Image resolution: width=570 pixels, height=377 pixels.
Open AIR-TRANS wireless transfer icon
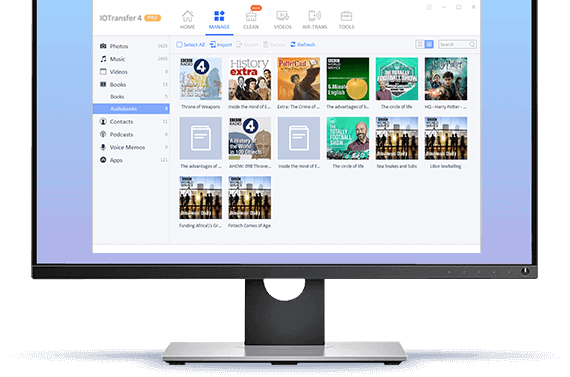pyautogui.click(x=314, y=16)
